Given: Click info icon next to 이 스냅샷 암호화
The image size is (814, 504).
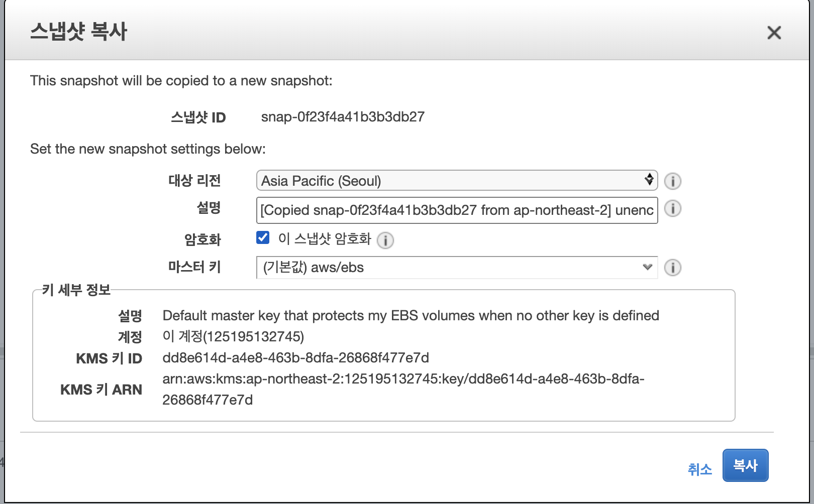Looking at the screenshot, I should coord(385,240).
